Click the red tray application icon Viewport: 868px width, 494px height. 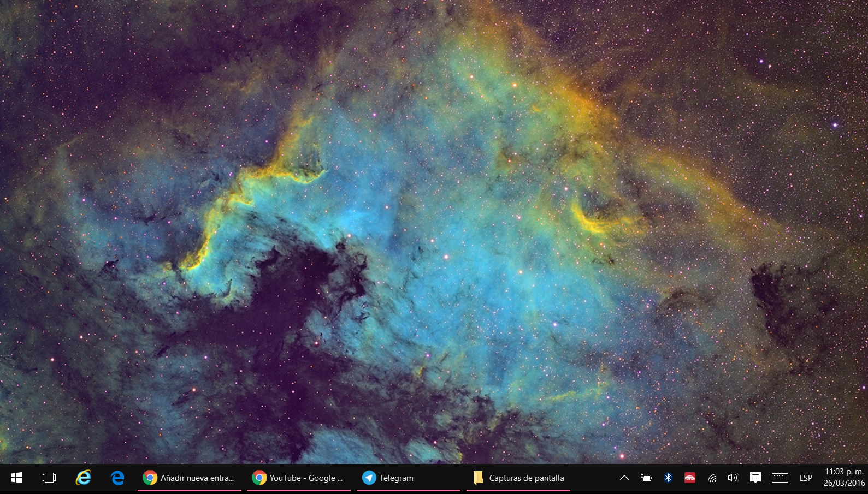pyautogui.click(x=690, y=478)
